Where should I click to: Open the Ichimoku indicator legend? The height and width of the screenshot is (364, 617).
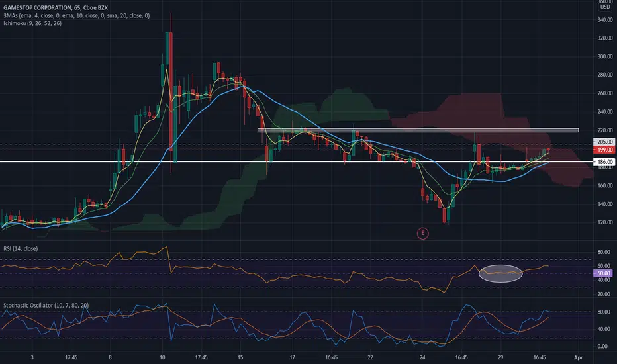click(x=32, y=23)
